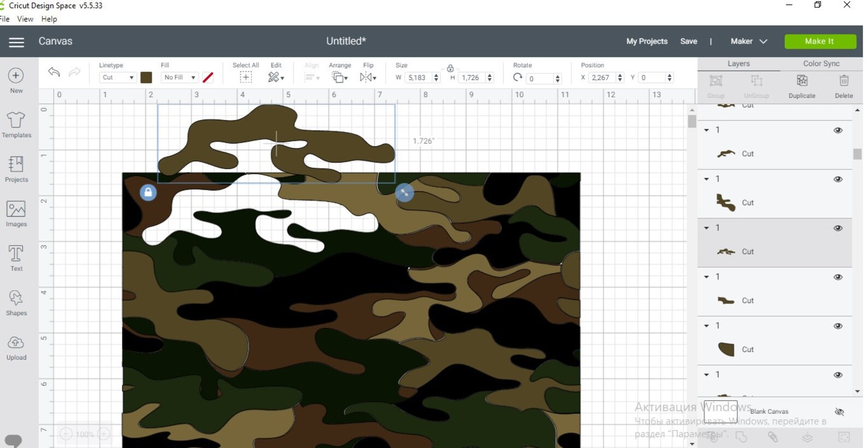Viewport: 868px width, 448px height.
Task: Open My Projects from header
Action: [x=647, y=42]
